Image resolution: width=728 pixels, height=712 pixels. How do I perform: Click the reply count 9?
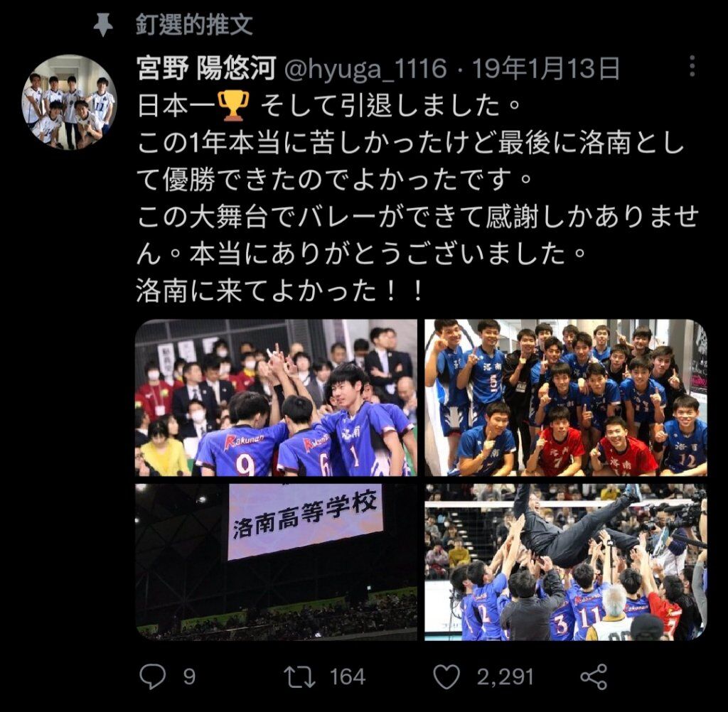coord(189,676)
